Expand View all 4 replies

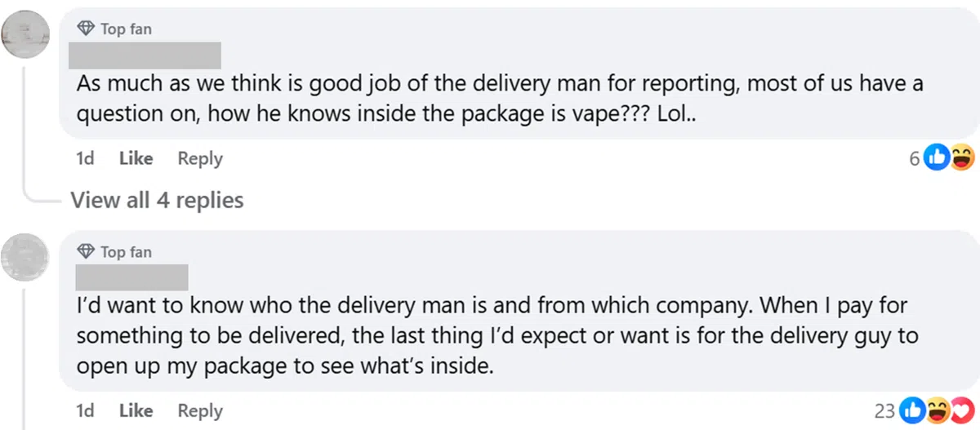pyautogui.click(x=157, y=200)
